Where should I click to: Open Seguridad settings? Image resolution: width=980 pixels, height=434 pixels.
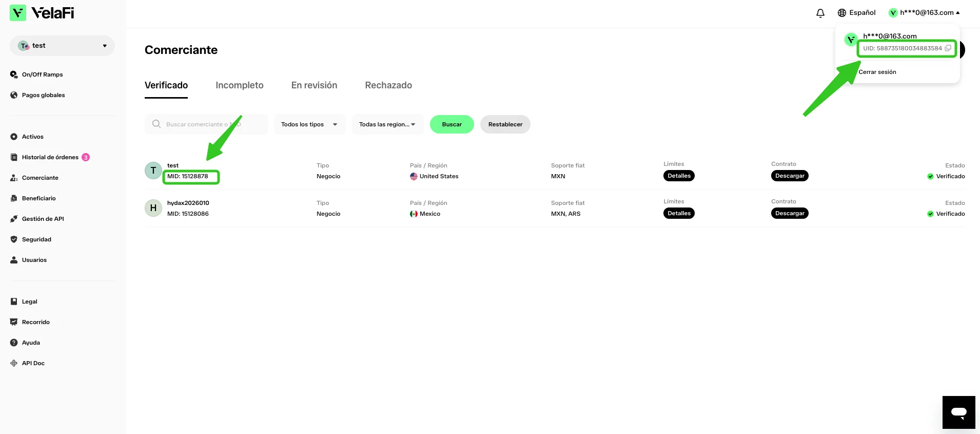click(36, 239)
